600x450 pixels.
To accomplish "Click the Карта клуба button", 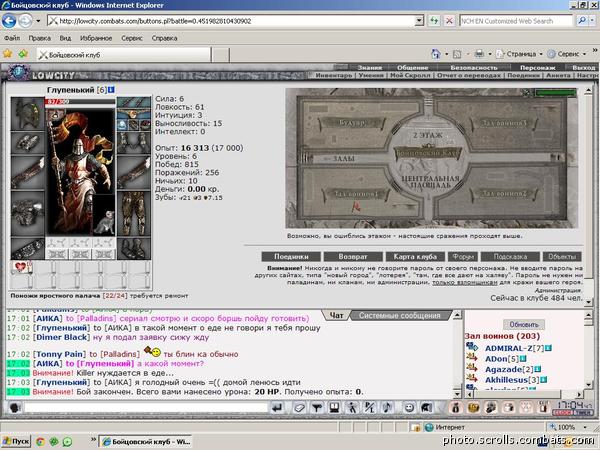I will coord(415,256).
